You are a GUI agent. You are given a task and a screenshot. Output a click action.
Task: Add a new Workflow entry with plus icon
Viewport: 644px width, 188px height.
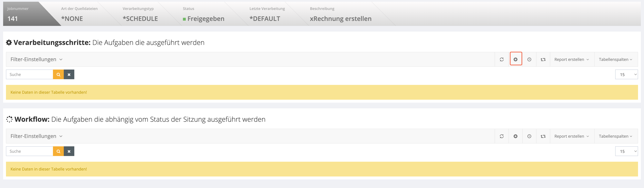(515, 136)
